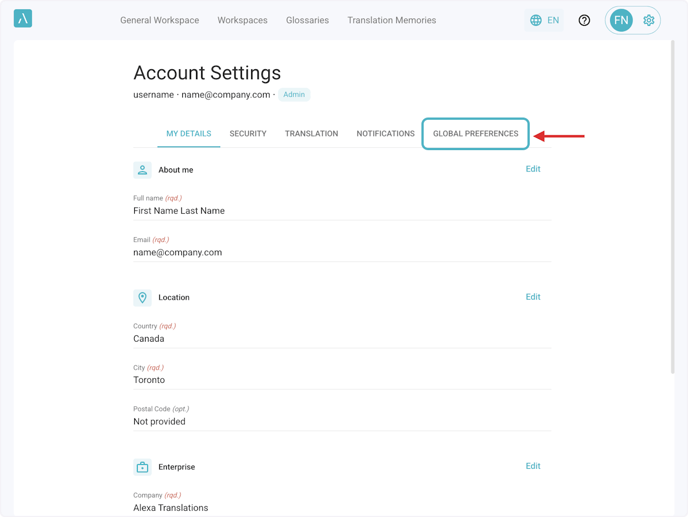The height and width of the screenshot is (517, 688).
Task: Click the FN user avatar
Action: 621,20
